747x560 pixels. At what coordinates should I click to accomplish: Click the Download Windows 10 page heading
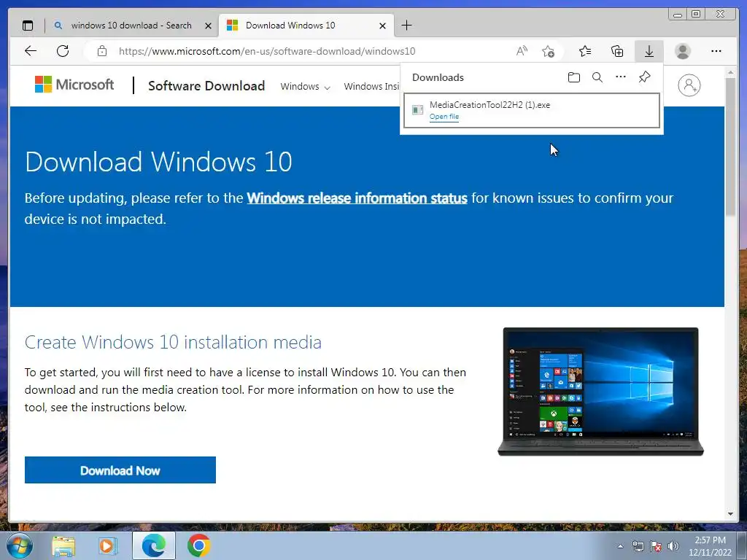pos(158,162)
